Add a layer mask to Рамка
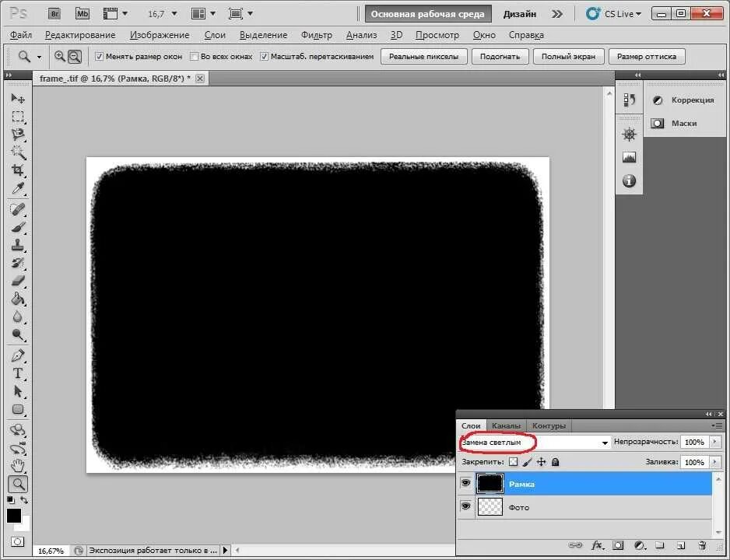This screenshot has height=560, width=730. [x=618, y=545]
